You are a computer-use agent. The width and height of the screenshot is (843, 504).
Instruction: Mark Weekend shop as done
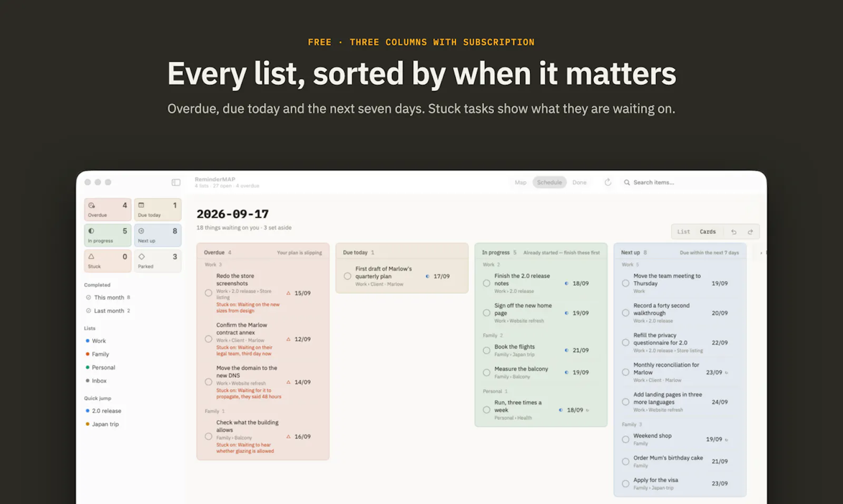pyautogui.click(x=625, y=439)
